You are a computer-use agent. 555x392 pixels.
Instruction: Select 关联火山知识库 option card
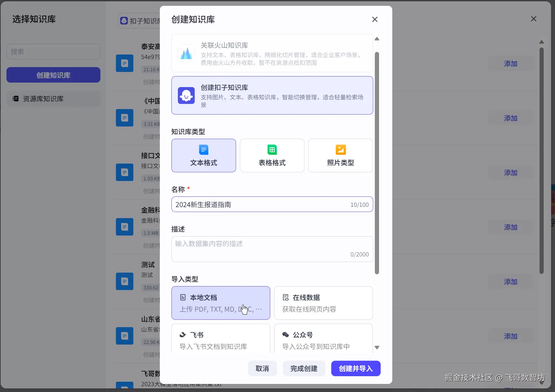coord(272,53)
